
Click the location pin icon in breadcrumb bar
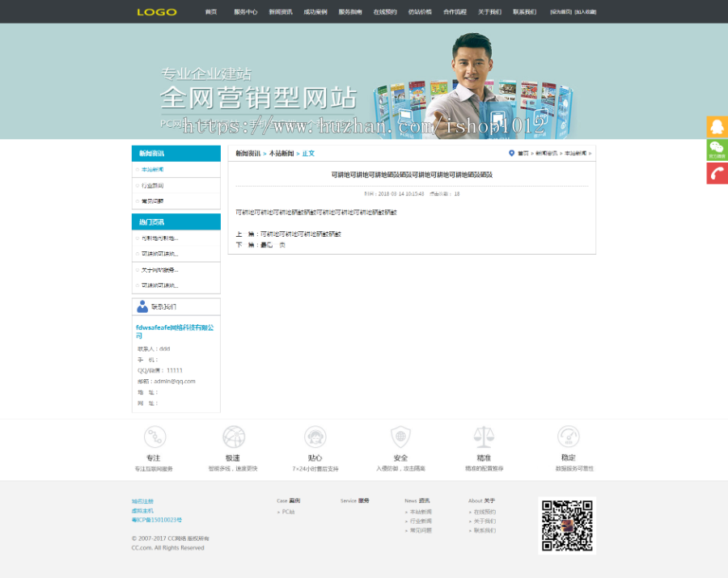click(x=510, y=153)
